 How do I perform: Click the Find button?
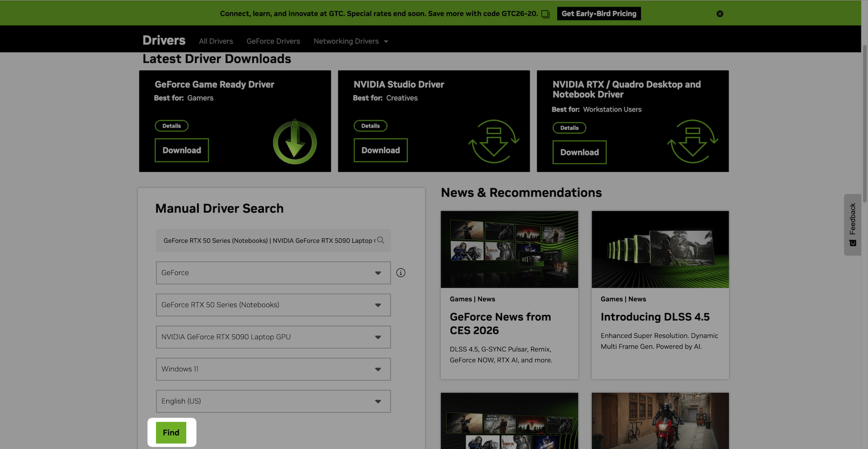171,432
